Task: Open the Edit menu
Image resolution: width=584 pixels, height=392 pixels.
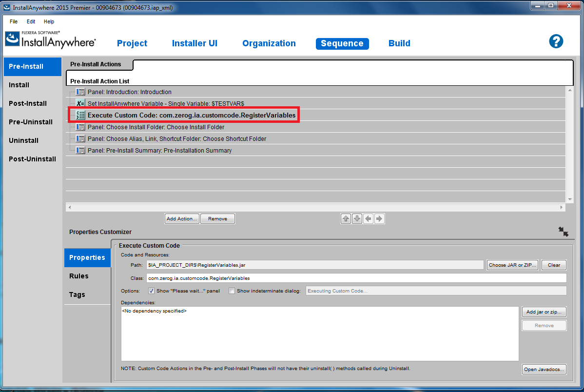Action: point(31,21)
